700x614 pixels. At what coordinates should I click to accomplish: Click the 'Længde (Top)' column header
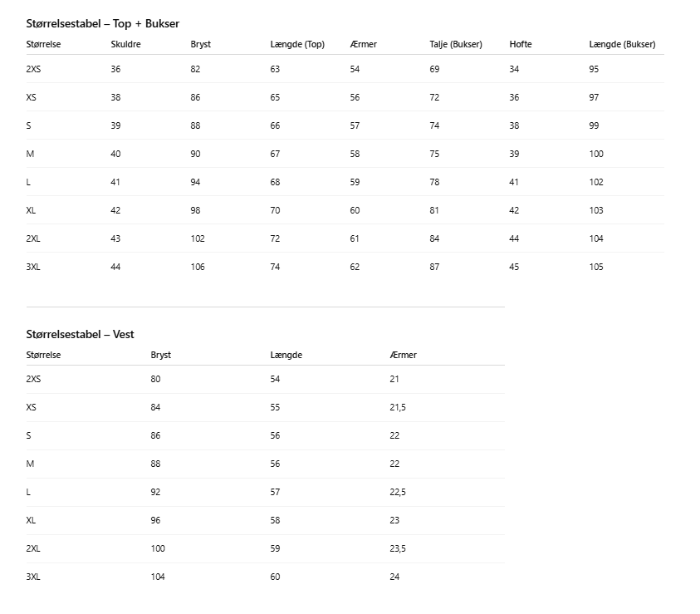[297, 45]
